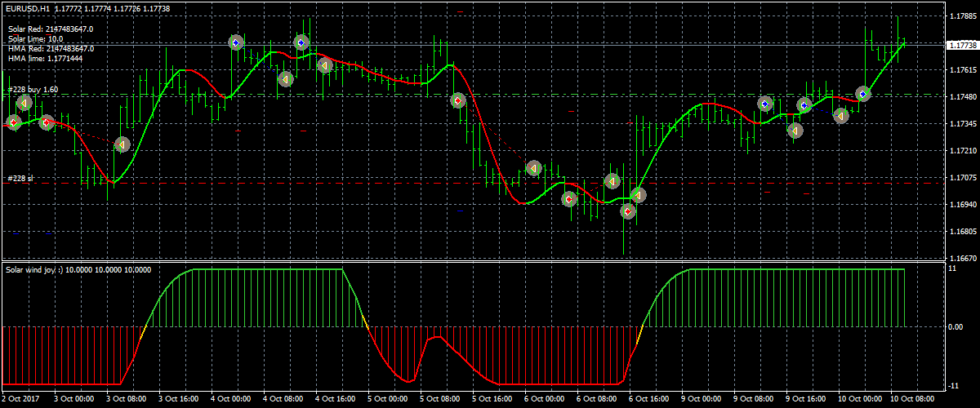The height and width of the screenshot is (408, 980).
Task: Click the orange marker directly above '#228 buy' label
Action: (24, 103)
